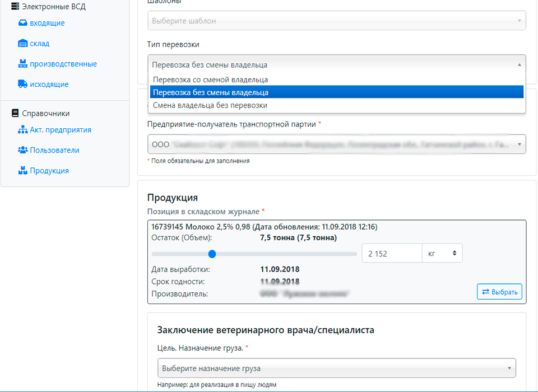Choose 'Смена владельца без перевозки' option
Image resolution: width=538 pixels, height=392 pixels.
(x=336, y=105)
